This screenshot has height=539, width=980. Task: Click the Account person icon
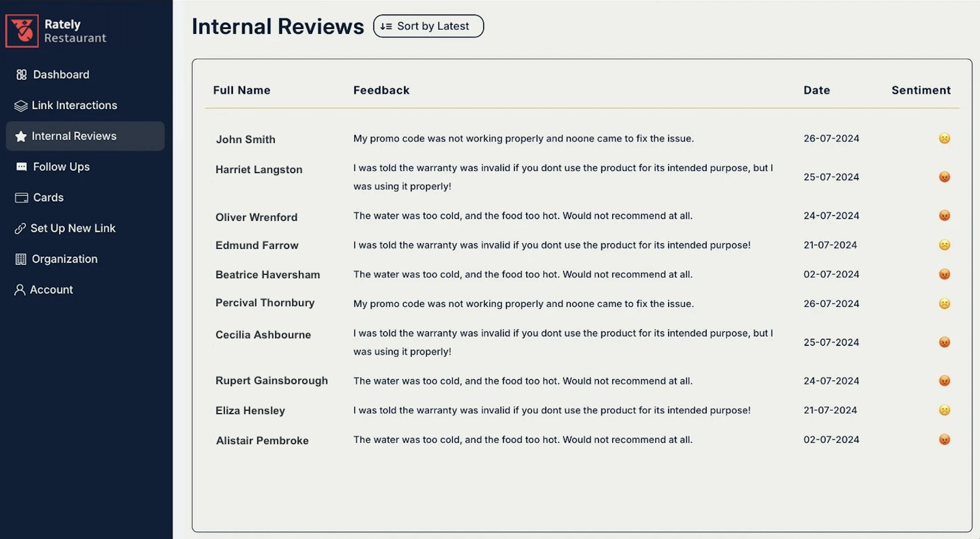[20, 290]
